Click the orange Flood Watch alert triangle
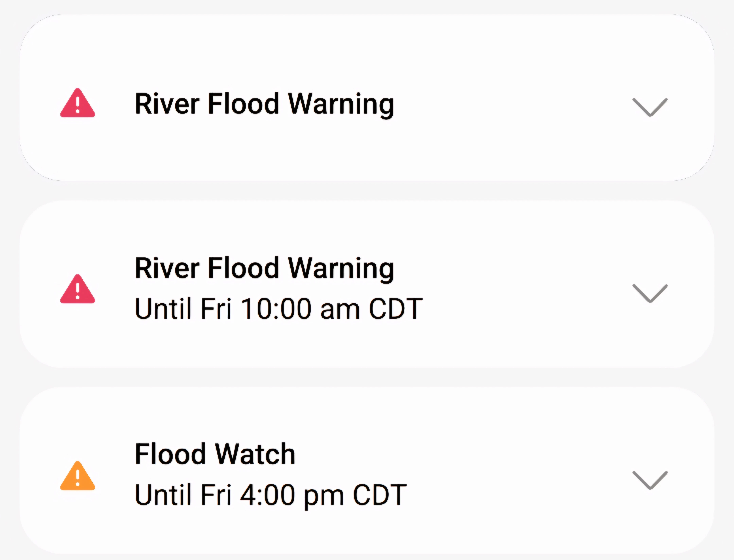734x560 pixels. [x=77, y=476]
